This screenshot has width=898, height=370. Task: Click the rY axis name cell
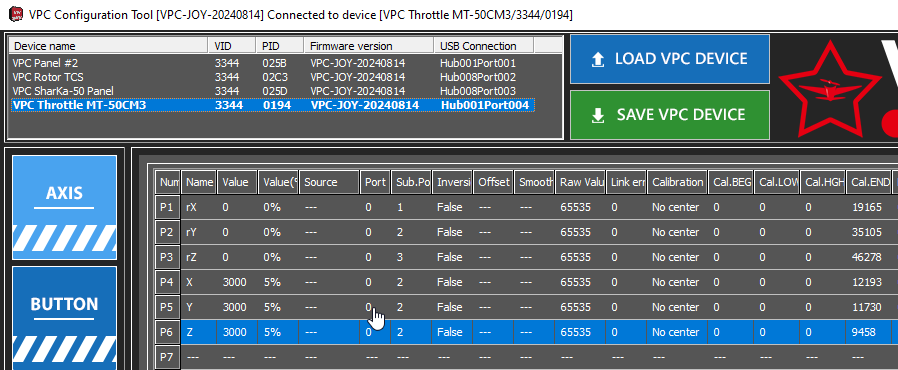[199, 232]
